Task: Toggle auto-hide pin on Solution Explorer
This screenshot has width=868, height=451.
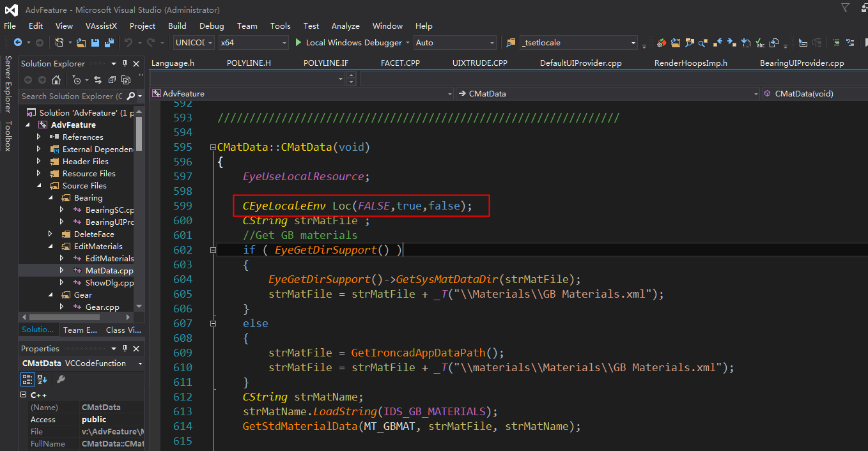Action: [x=125, y=64]
